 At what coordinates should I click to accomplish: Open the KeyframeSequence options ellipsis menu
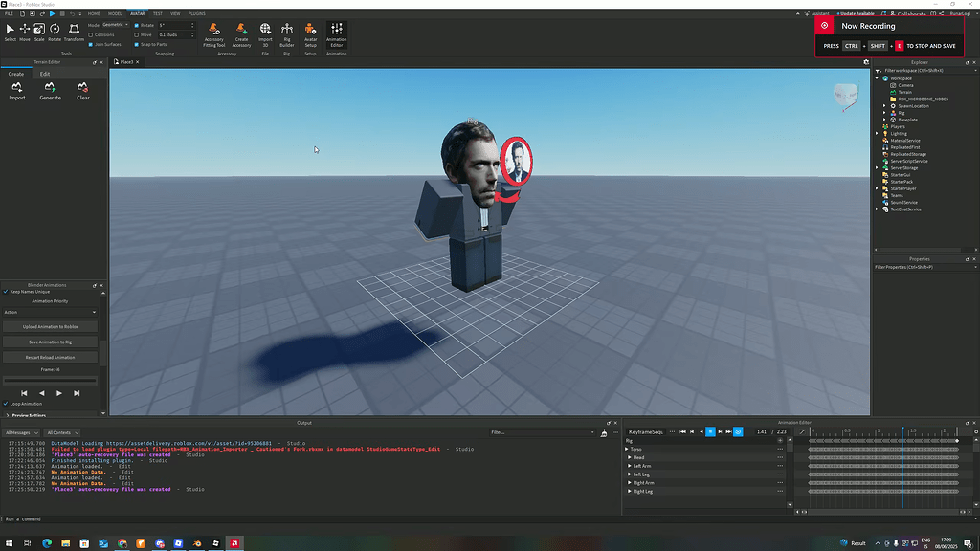point(672,431)
